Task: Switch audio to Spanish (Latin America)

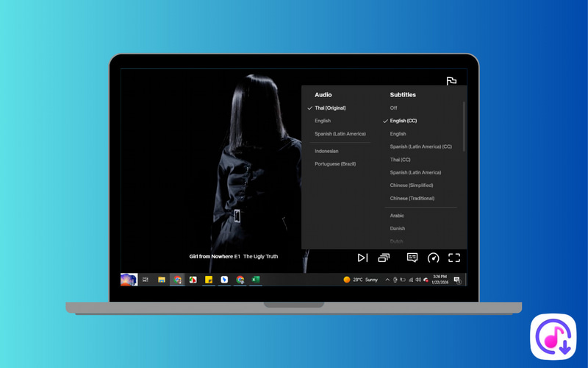Action: tap(340, 134)
